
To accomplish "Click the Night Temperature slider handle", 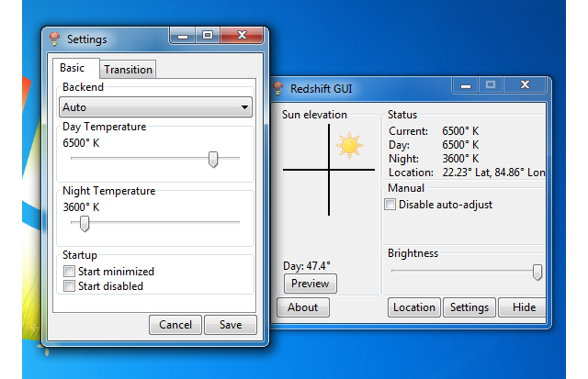I will click(85, 224).
